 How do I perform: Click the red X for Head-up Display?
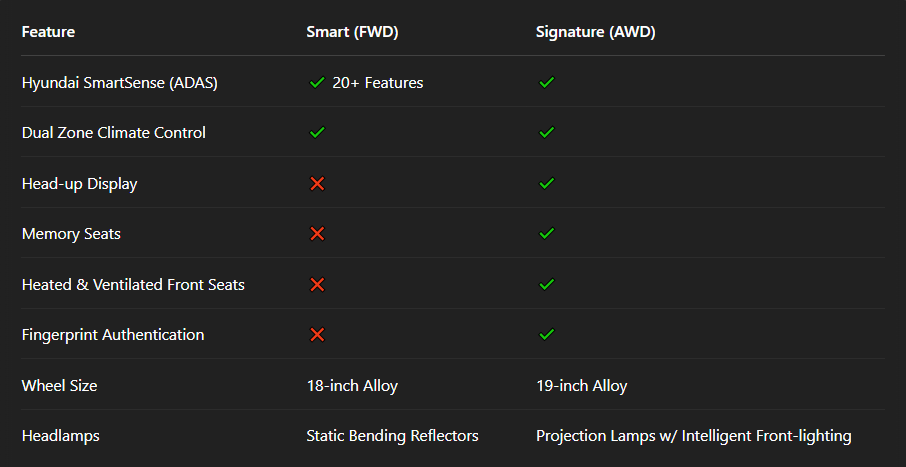coord(317,184)
